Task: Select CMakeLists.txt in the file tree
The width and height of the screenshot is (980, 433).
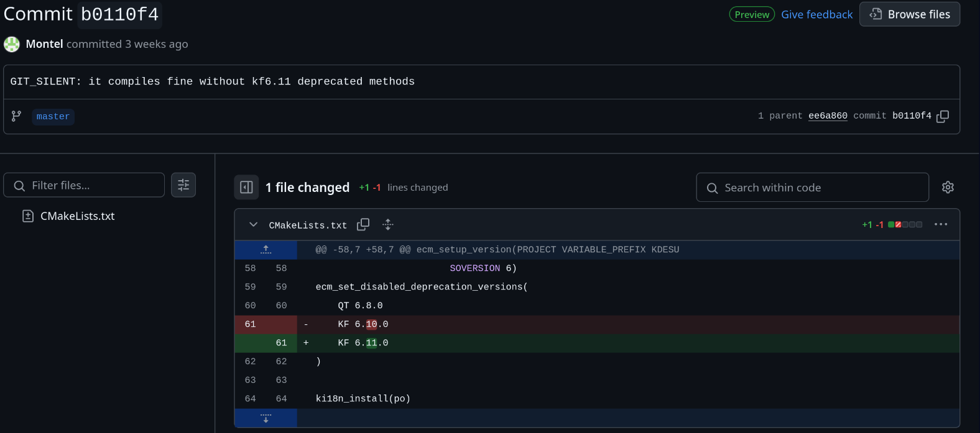Action: pos(77,216)
